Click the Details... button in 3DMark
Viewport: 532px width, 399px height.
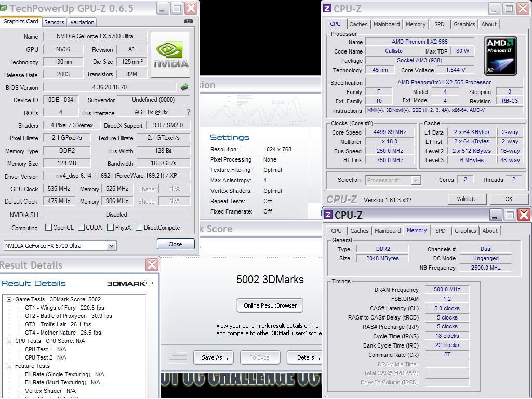click(x=304, y=357)
